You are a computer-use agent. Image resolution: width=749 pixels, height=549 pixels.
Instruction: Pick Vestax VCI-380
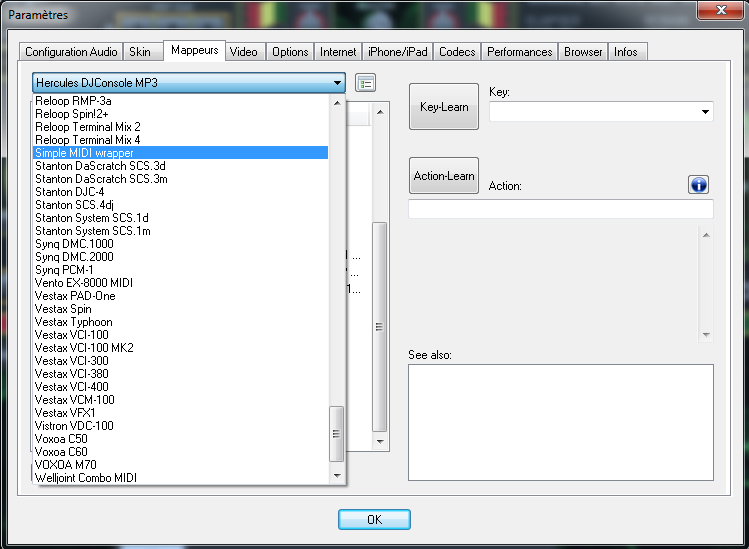coord(181,374)
